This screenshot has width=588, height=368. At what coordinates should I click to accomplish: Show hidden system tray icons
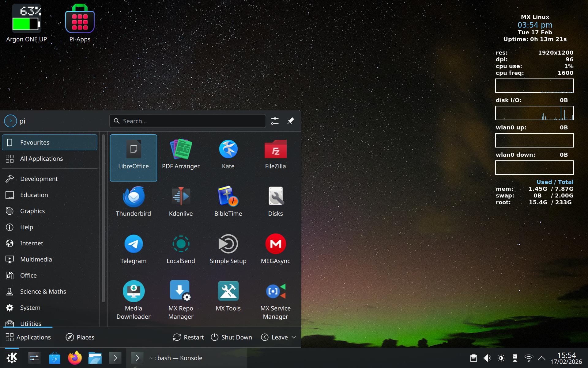pyautogui.click(x=541, y=358)
